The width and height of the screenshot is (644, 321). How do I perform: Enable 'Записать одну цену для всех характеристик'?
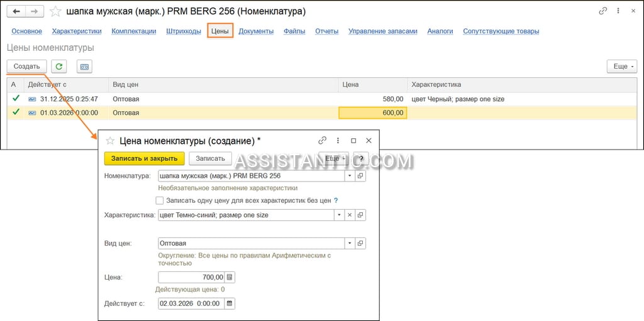160,201
